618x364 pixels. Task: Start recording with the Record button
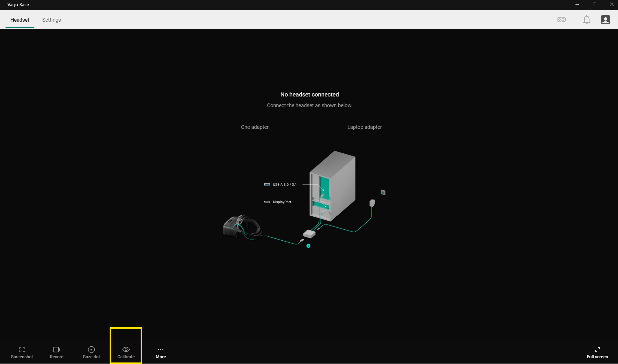coord(57,353)
